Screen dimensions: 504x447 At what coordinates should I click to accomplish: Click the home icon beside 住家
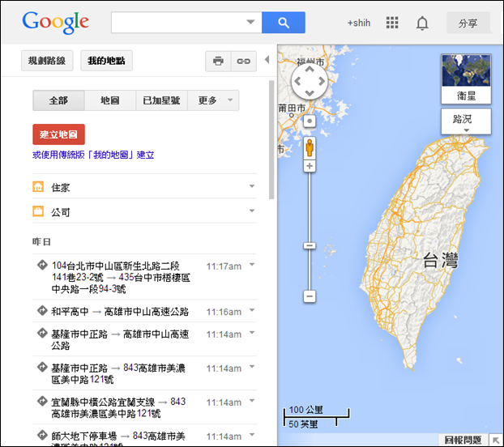click(38, 186)
